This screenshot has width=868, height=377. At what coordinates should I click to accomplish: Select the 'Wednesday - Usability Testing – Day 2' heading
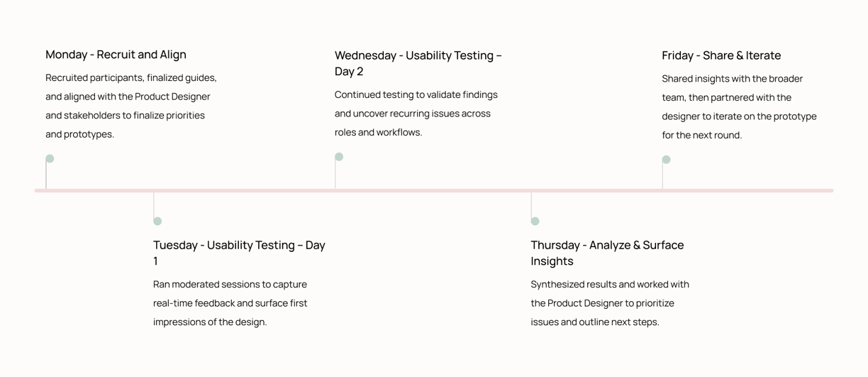pos(418,63)
